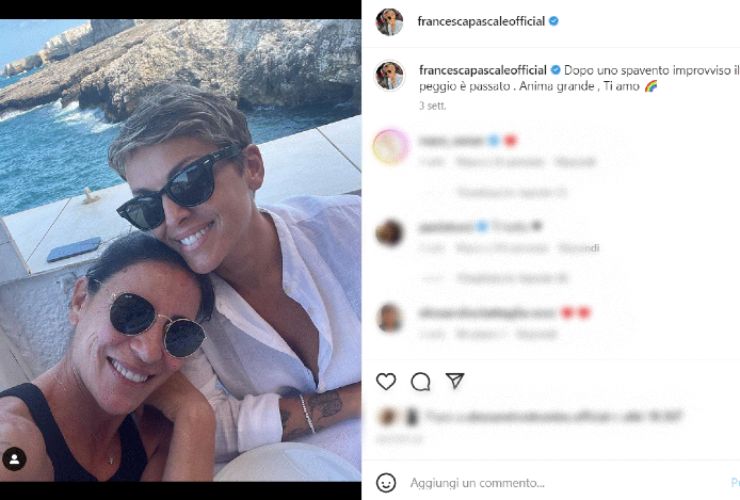The width and height of the screenshot is (740, 500).
Task: Open the third commenter's avatar
Action: 389,318
